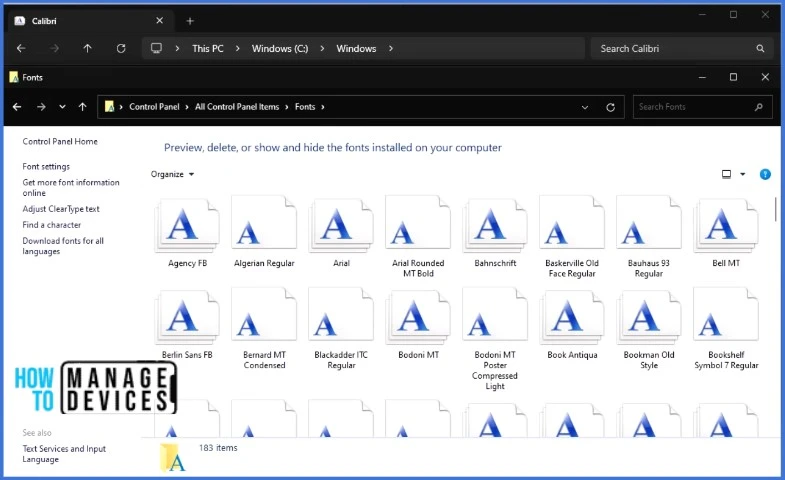Open the Bodoni MT font family

(x=418, y=324)
